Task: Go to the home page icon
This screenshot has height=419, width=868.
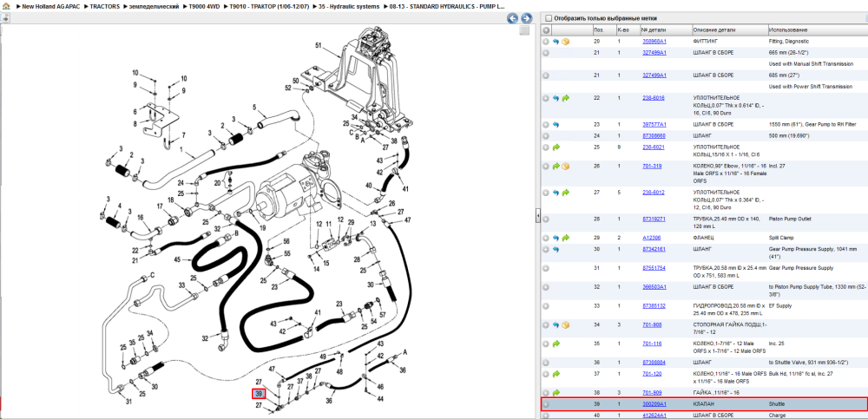Action: tap(7, 7)
